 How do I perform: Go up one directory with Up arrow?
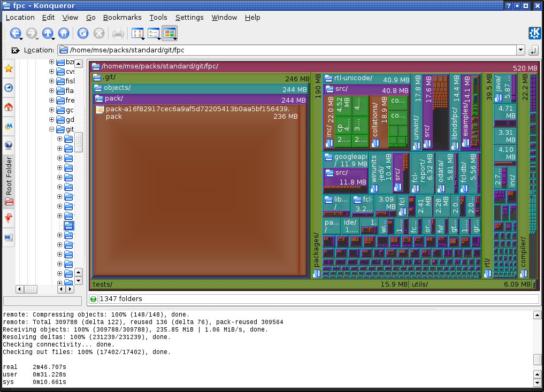(48, 34)
